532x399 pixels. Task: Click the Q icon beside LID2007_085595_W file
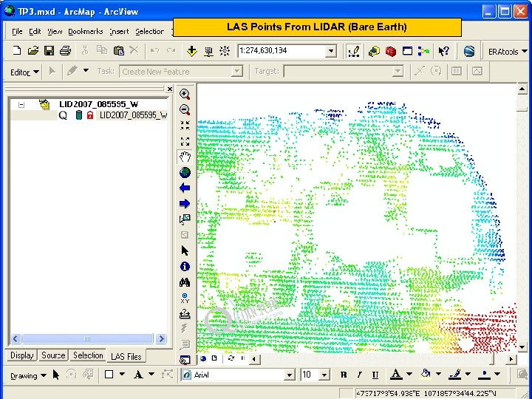point(63,115)
